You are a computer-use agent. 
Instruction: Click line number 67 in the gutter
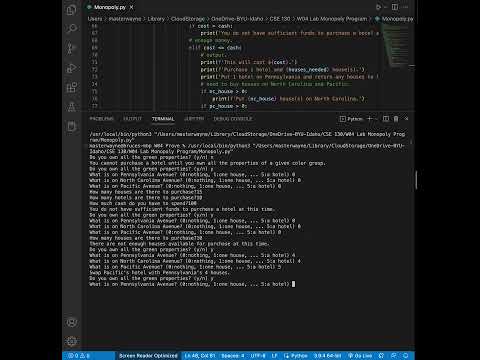click(x=95, y=33)
